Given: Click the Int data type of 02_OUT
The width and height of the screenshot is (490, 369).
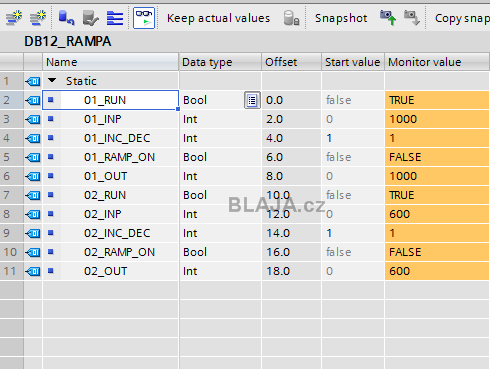Looking at the screenshot, I should pos(220,271).
